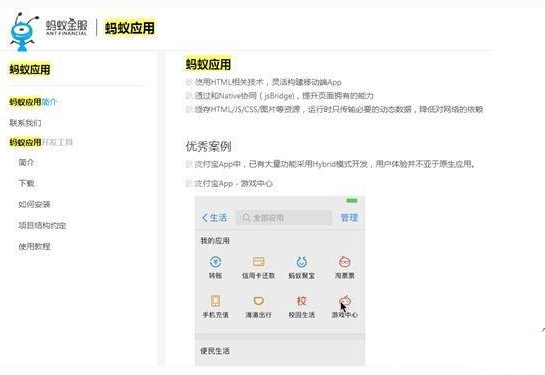
Task: Click the 蚂蚁应用 main content heading
Action: point(208,64)
